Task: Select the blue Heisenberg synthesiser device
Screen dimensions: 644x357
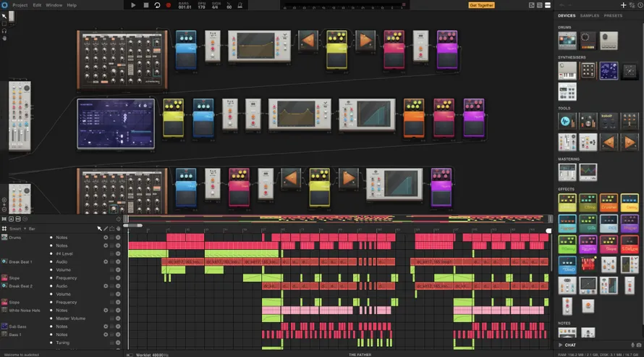Action: pos(609,71)
